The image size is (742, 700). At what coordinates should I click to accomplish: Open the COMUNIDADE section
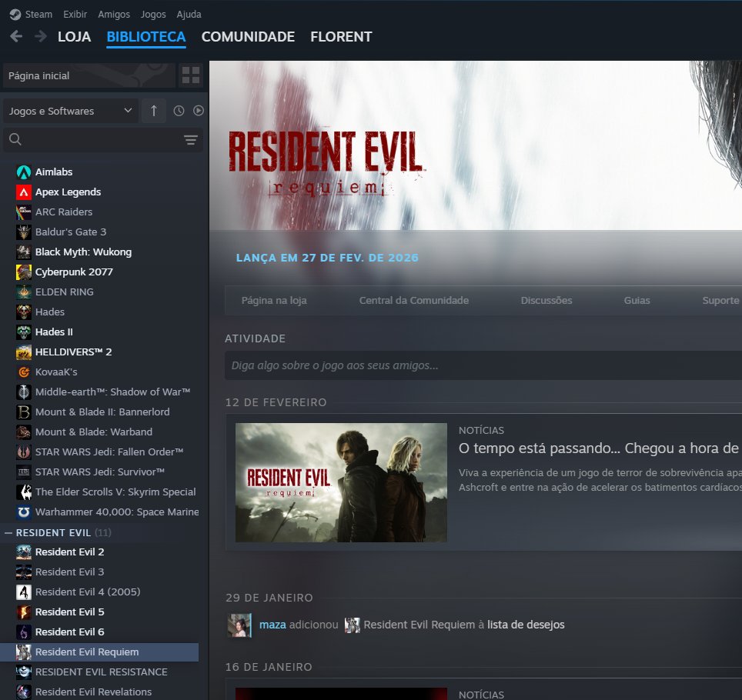tap(248, 36)
